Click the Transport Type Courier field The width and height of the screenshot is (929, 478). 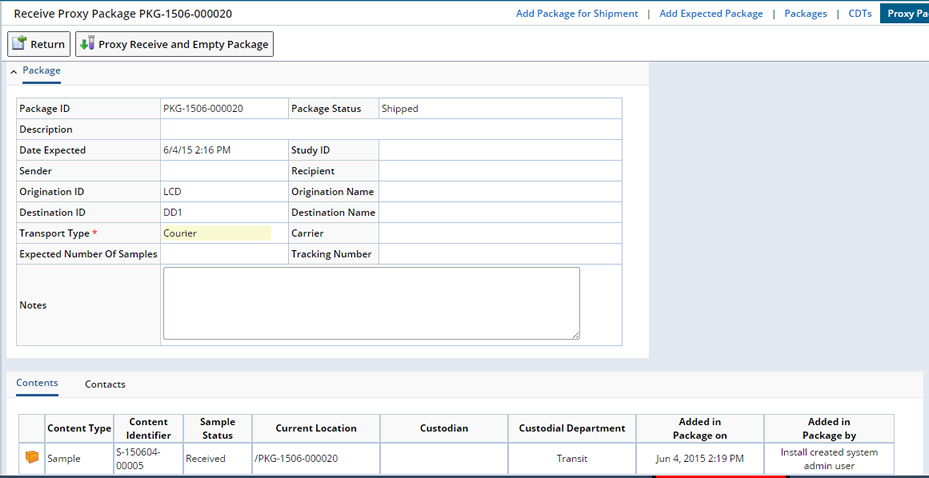click(x=217, y=233)
